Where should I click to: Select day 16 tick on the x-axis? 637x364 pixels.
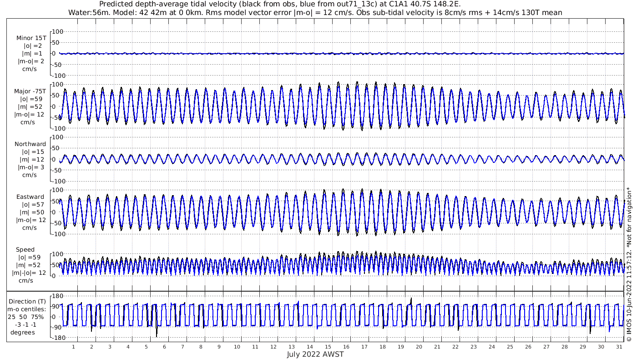click(x=346, y=347)
